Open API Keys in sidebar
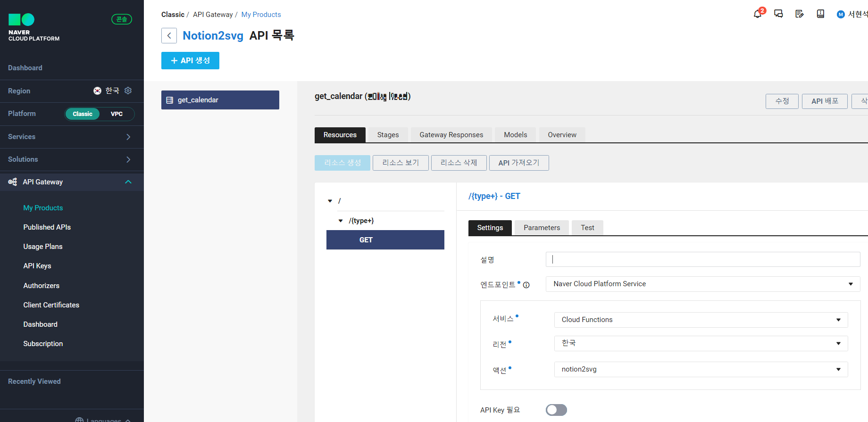Viewport: 868px width, 422px height. (37, 266)
